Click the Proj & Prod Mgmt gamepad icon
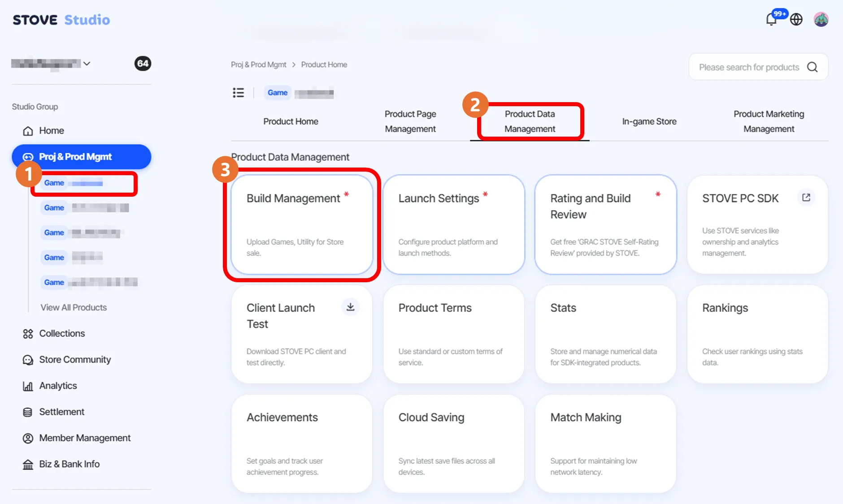This screenshot has height=504, width=843. click(x=28, y=157)
